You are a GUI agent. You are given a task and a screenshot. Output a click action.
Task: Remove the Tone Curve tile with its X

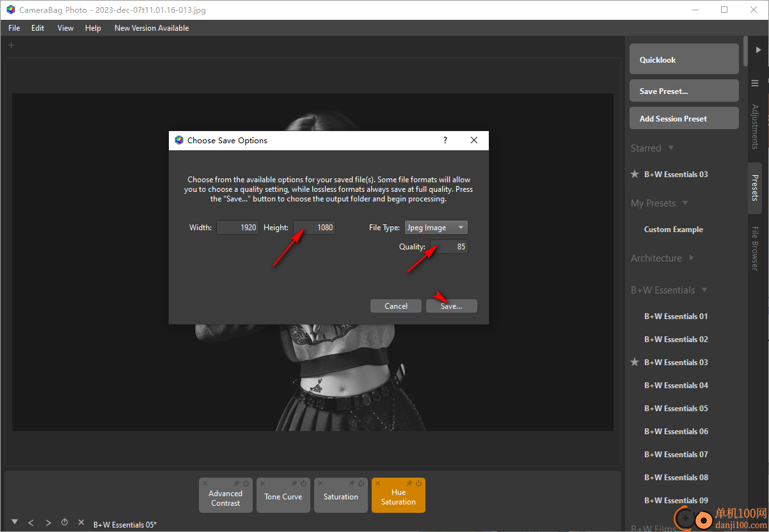(263, 483)
